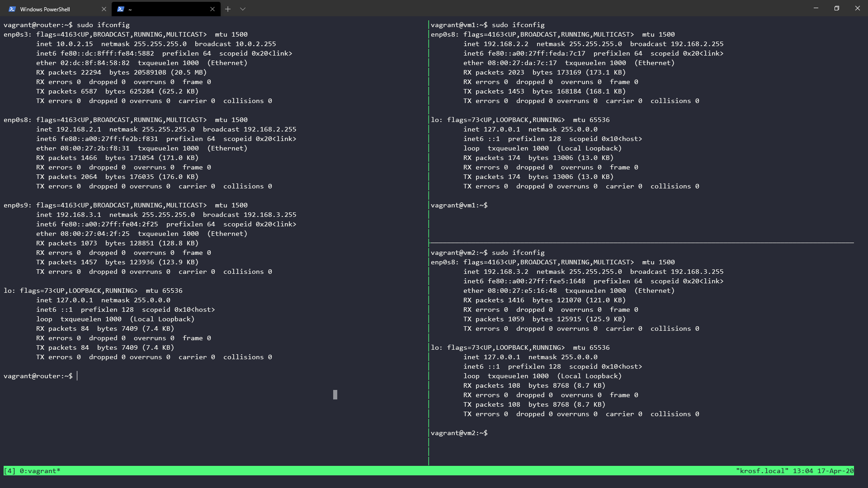The width and height of the screenshot is (868, 488).
Task: Click router MAC address 02:dc:8f:84:58:82
Action: (x=95, y=63)
